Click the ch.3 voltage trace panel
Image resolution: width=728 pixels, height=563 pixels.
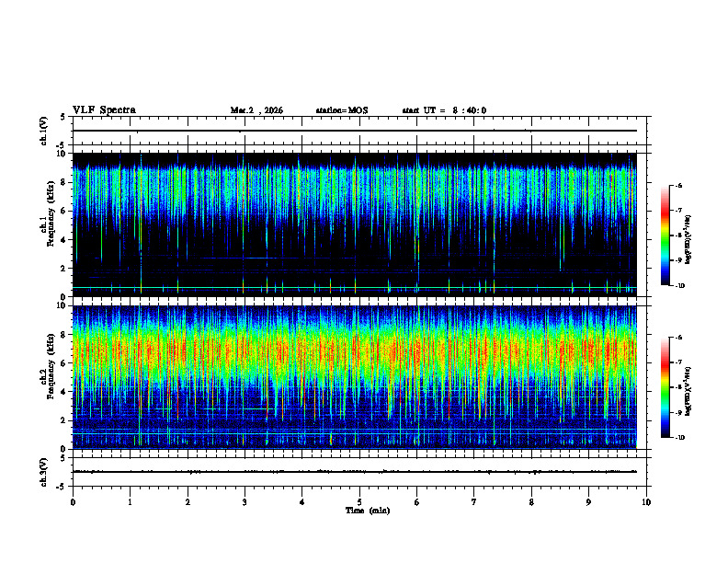[x=359, y=472]
